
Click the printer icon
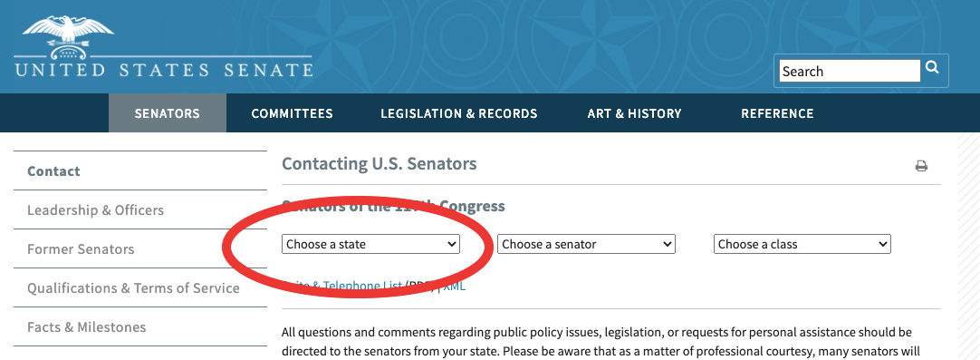(921, 166)
